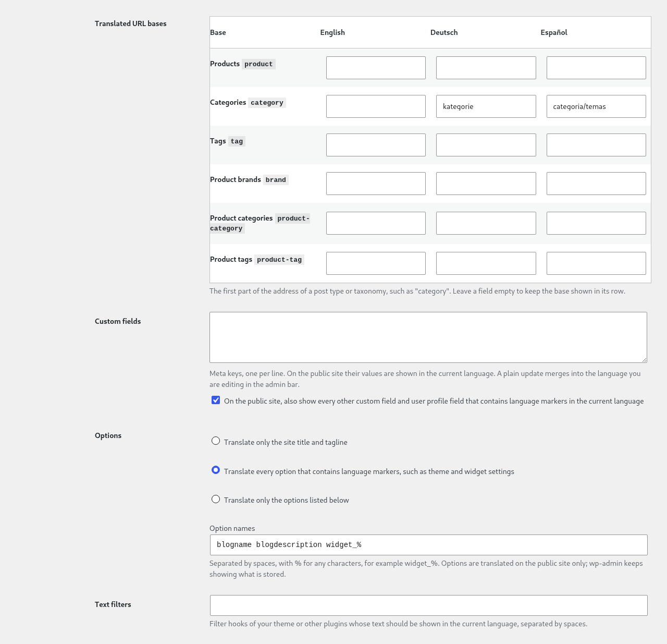Screen dimensions: 667x644
Task: Click the brand base code label
Action: (x=276, y=180)
